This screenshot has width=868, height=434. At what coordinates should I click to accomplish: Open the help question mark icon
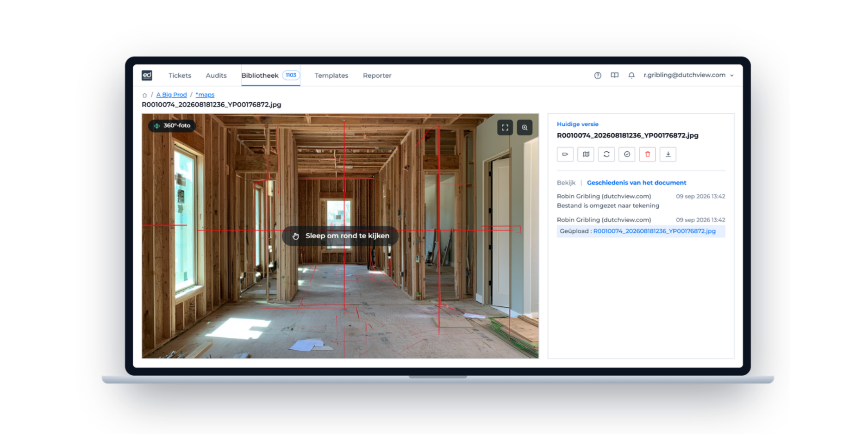598,75
